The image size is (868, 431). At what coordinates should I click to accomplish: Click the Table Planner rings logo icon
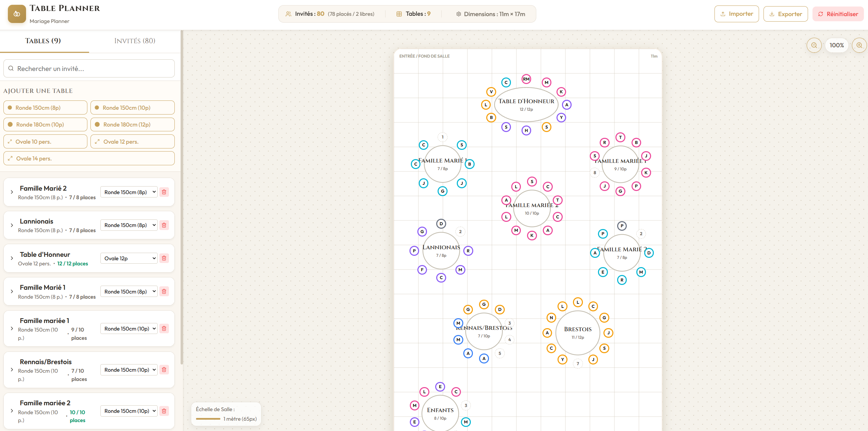tap(17, 14)
